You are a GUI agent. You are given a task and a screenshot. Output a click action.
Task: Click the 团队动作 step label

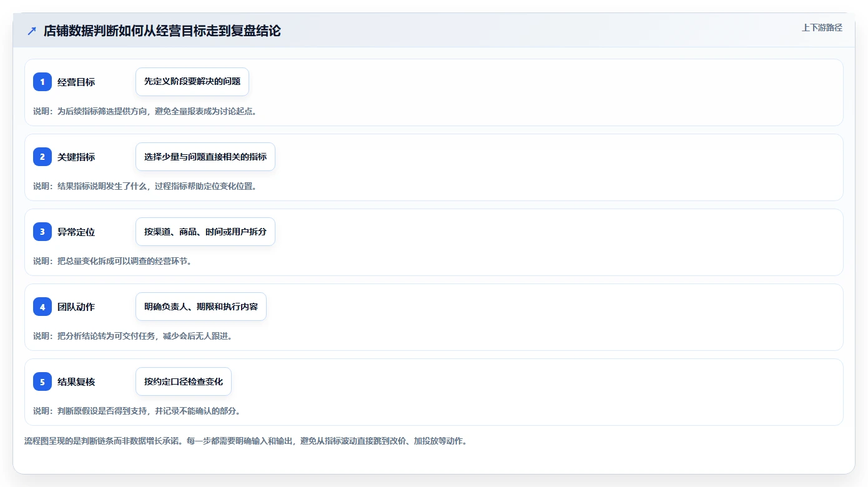[76, 307]
